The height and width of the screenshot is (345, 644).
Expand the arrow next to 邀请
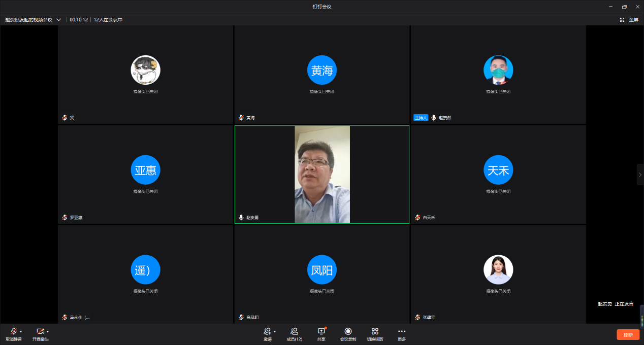[275, 331]
